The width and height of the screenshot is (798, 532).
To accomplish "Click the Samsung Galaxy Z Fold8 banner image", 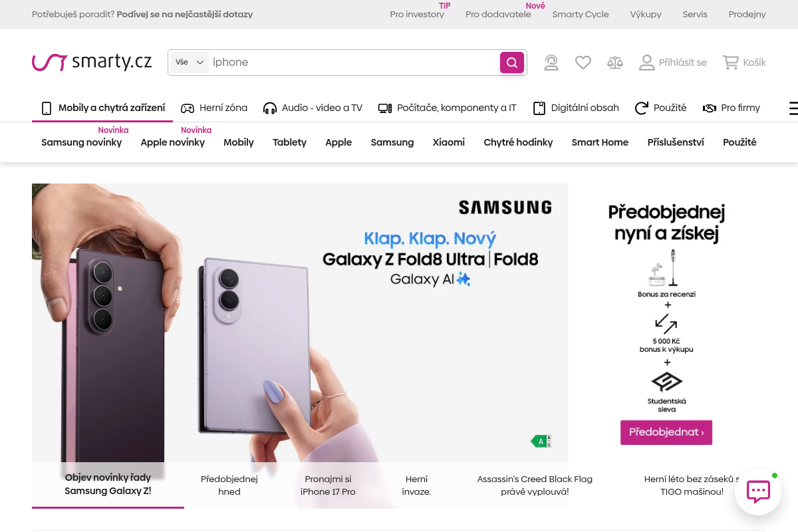I will tap(300, 323).
